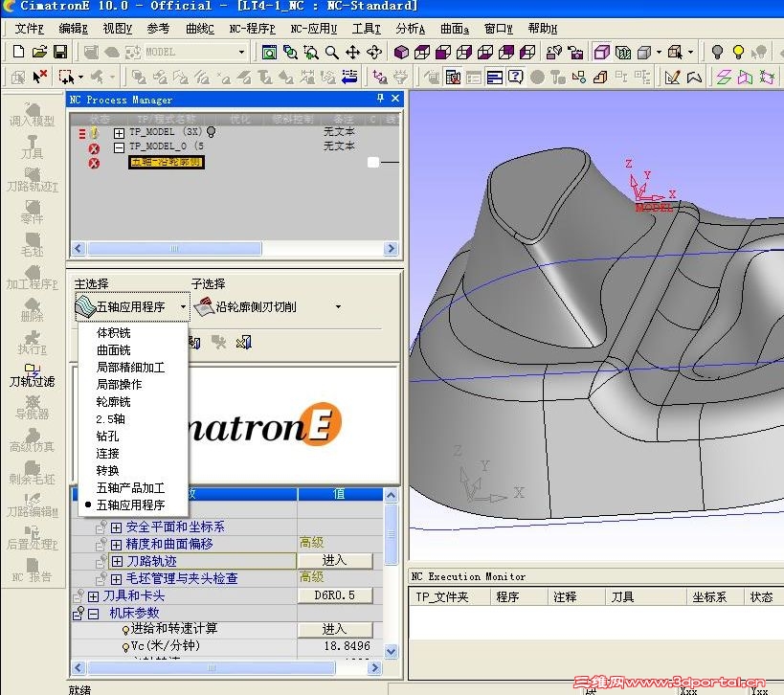Click the green parallel planes icon

(x=724, y=77)
